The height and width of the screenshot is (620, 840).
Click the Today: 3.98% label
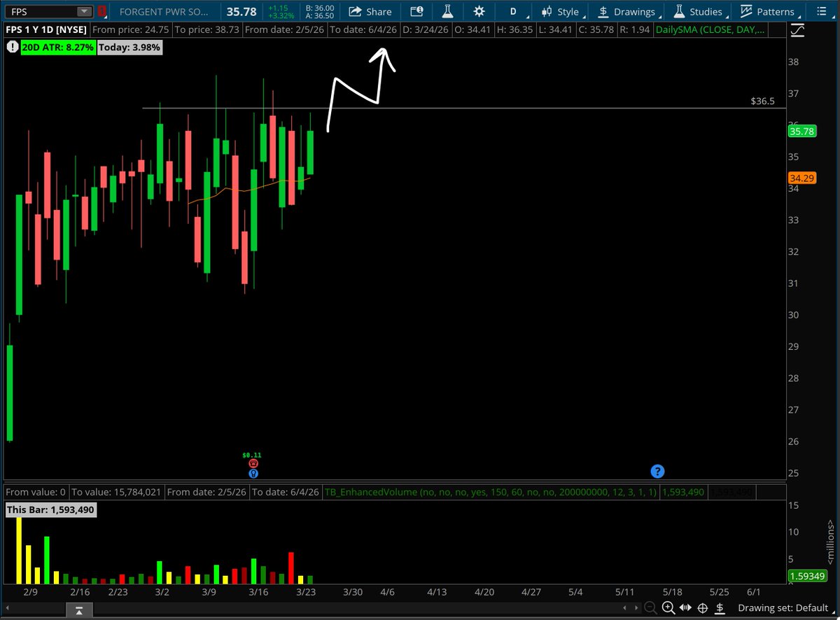coord(129,47)
